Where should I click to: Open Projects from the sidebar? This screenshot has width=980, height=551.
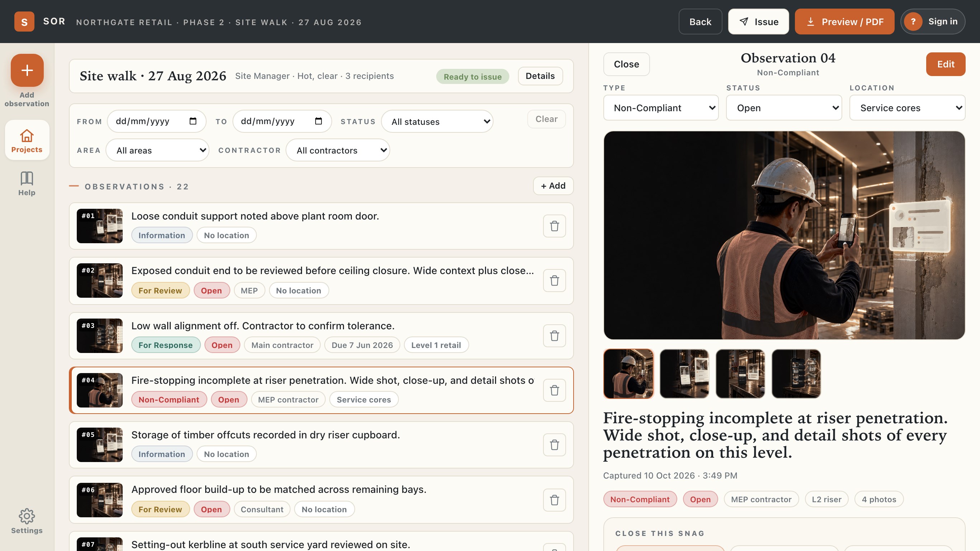coord(27,140)
